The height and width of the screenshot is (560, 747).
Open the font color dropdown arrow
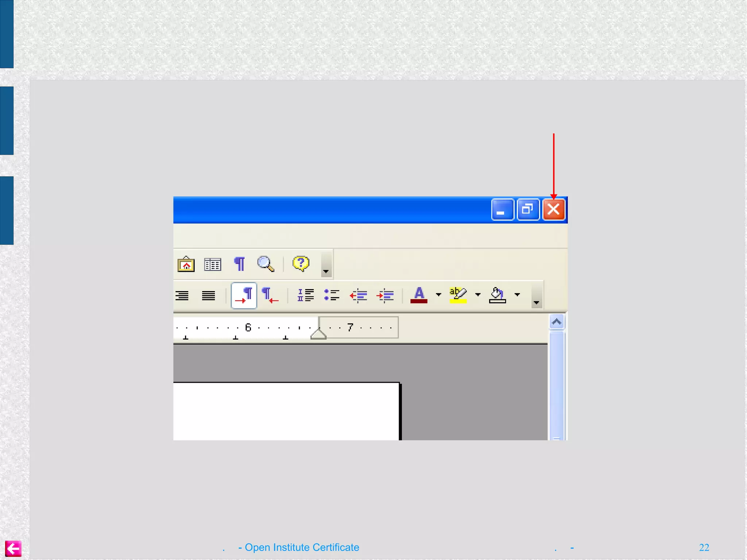coord(438,294)
